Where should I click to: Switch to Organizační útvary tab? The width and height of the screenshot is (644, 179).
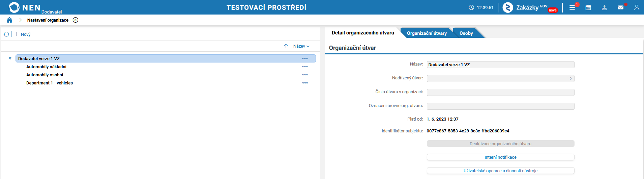point(427,33)
